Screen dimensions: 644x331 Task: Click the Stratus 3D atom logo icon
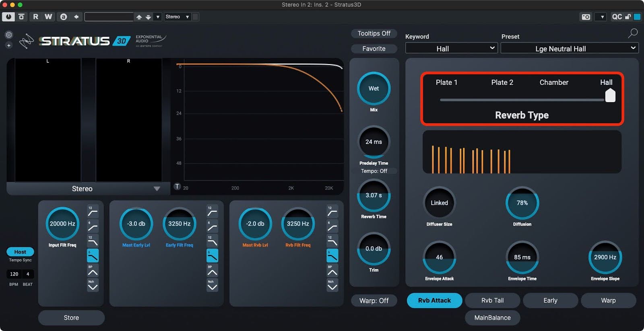coord(27,41)
